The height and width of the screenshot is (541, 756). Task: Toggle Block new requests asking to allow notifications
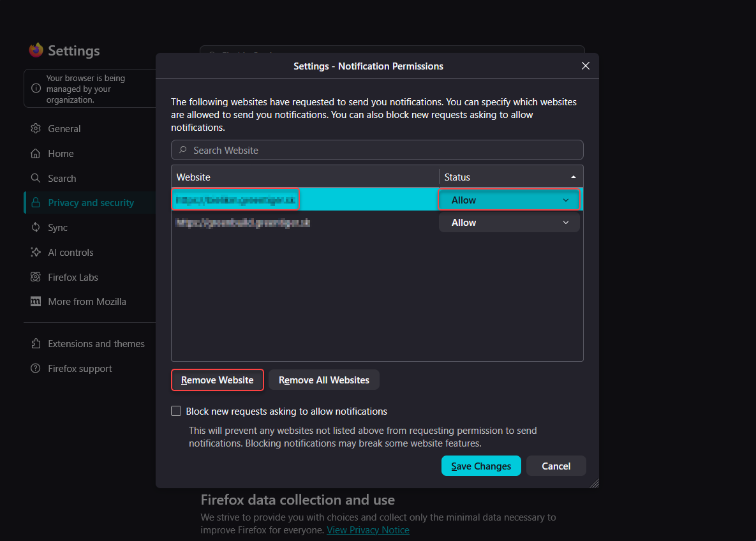(x=176, y=411)
